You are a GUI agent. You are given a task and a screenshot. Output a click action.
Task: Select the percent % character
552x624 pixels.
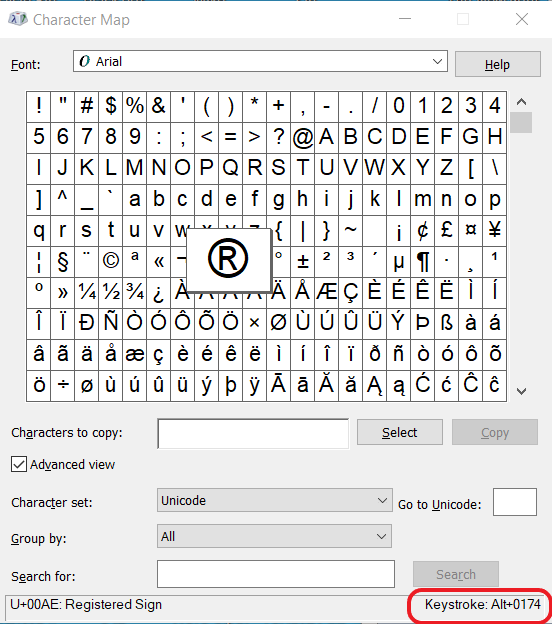[x=135, y=106]
